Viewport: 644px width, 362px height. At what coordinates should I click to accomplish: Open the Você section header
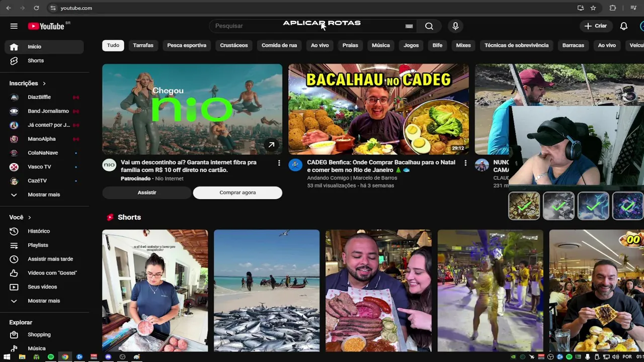coord(20,218)
